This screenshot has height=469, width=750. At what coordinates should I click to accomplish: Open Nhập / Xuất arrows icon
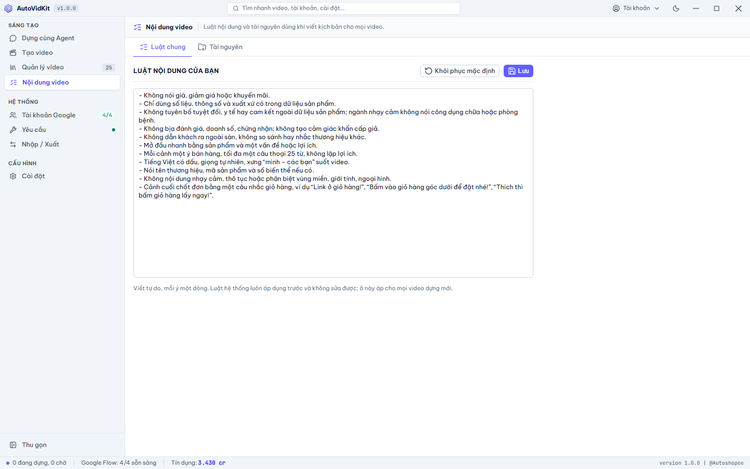click(13, 144)
